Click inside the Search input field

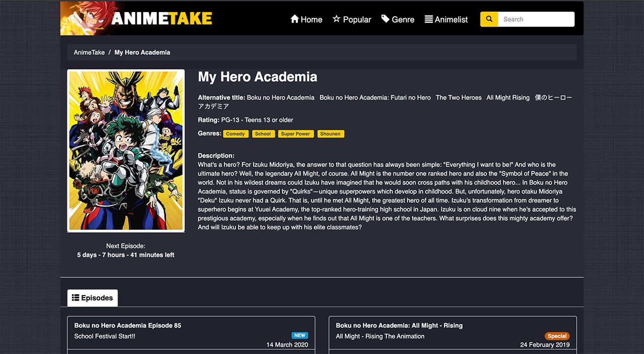coord(536,19)
